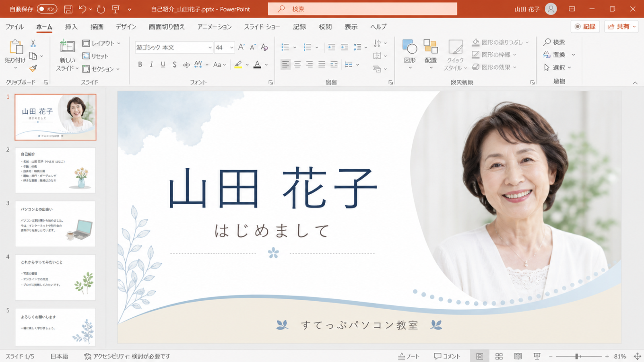Right align text in paragraph group
This screenshot has height=362, width=644.
coord(310,64)
